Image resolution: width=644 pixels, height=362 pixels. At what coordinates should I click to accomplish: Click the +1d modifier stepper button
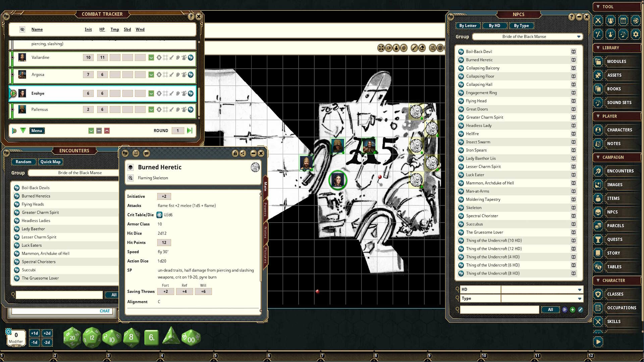(35, 333)
